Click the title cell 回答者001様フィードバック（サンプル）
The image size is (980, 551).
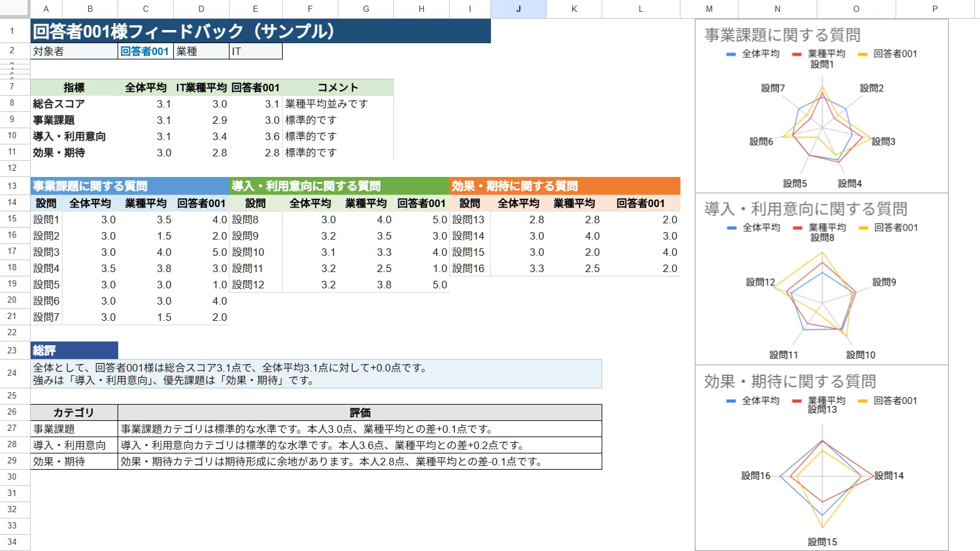click(x=261, y=31)
